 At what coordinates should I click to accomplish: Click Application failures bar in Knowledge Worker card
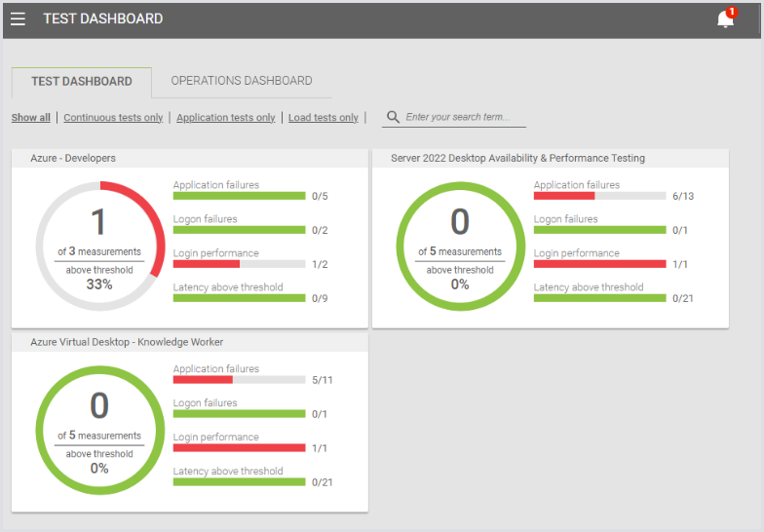point(239,380)
